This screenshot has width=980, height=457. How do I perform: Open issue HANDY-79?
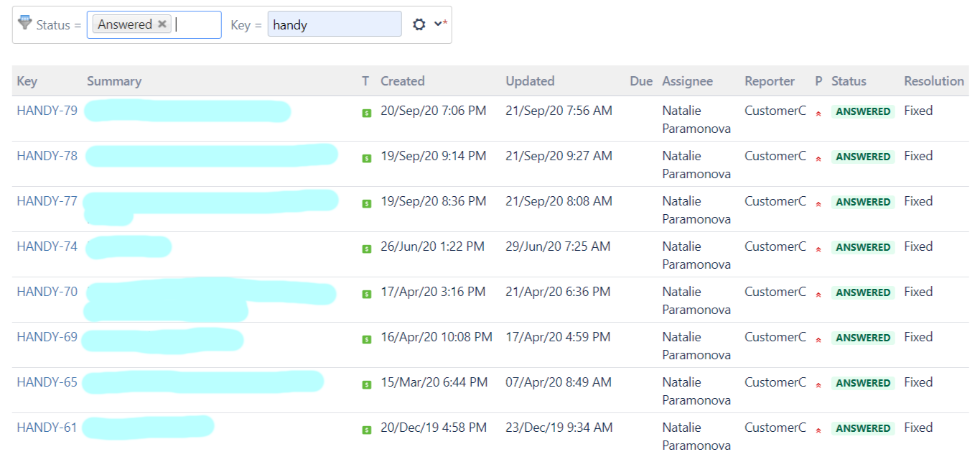point(46,111)
